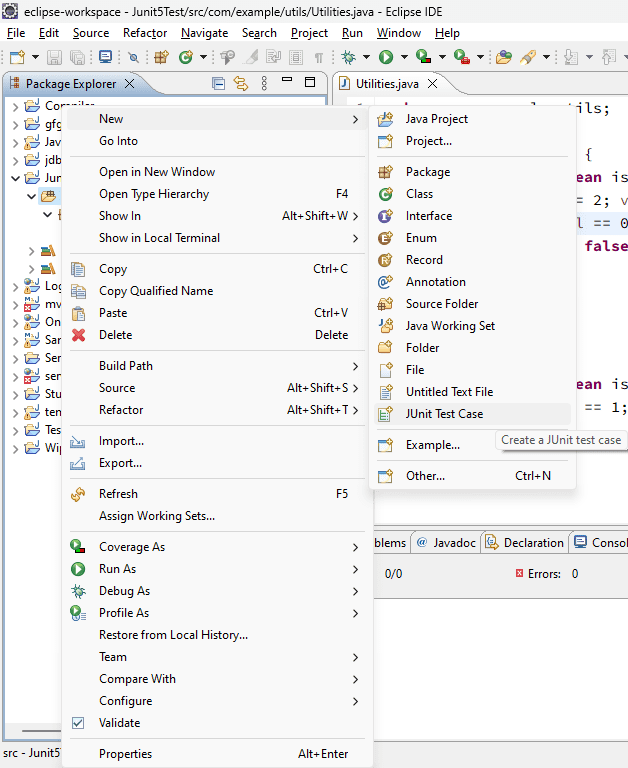Click Delete in the context menu

(217, 335)
